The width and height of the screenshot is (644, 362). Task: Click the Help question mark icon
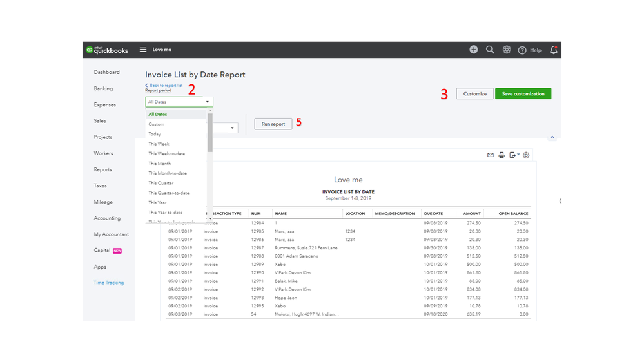click(x=522, y=50)
